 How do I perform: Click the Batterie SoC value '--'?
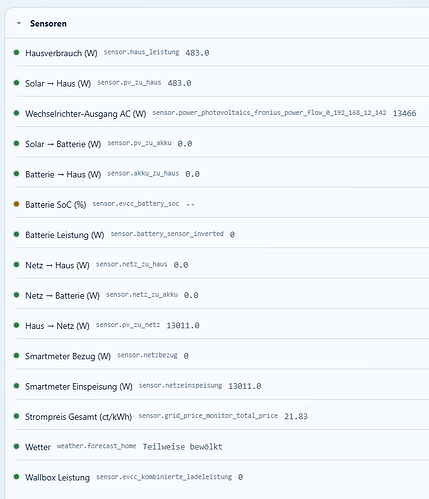pyautogui.click(x=190, y=204)
